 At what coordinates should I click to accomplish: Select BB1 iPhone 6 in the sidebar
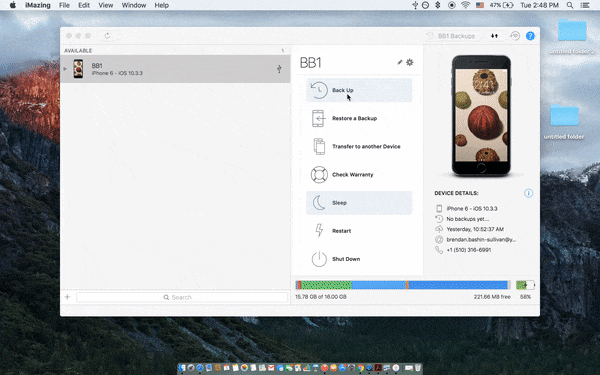pyautogui.click(x=175, y=69)
